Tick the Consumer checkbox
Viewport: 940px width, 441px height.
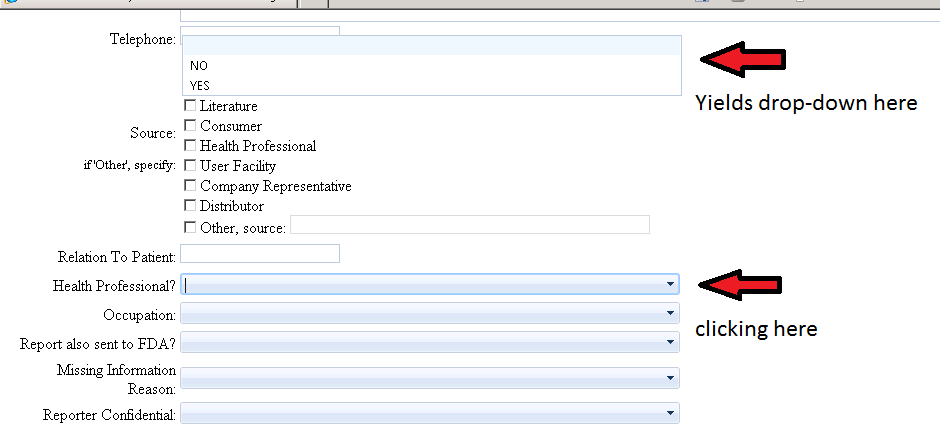point(190,126)
